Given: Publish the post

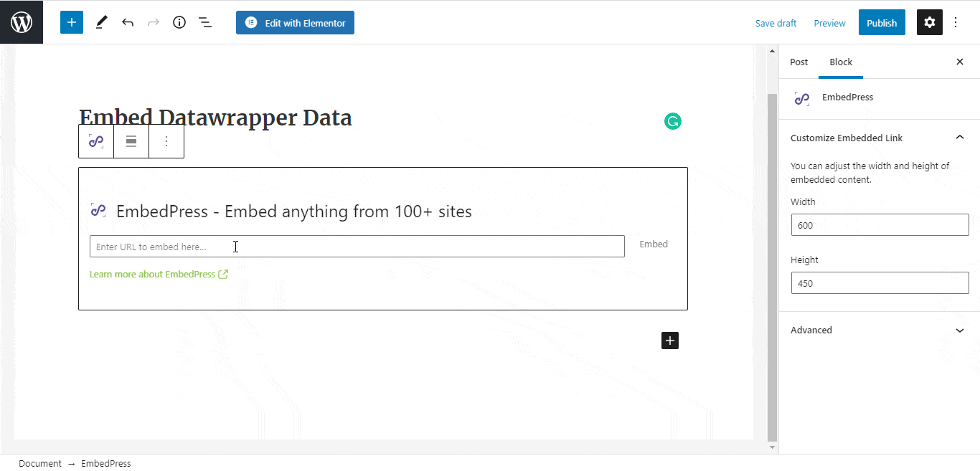Looking at the screenshot, I should [882, 22].
